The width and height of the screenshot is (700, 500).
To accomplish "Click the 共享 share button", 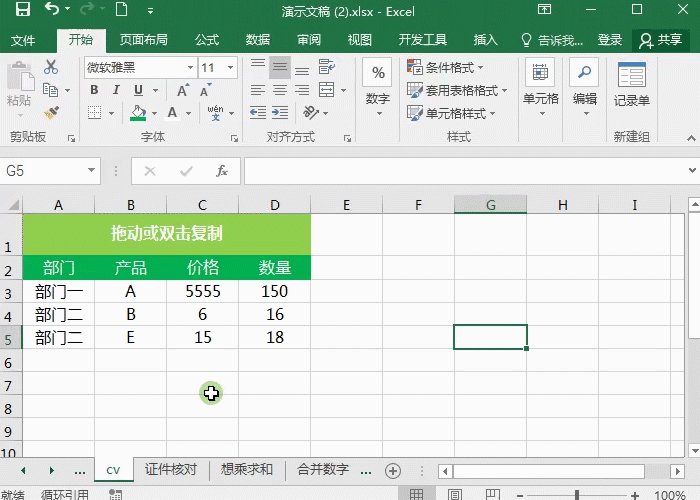I will [661, 41].
